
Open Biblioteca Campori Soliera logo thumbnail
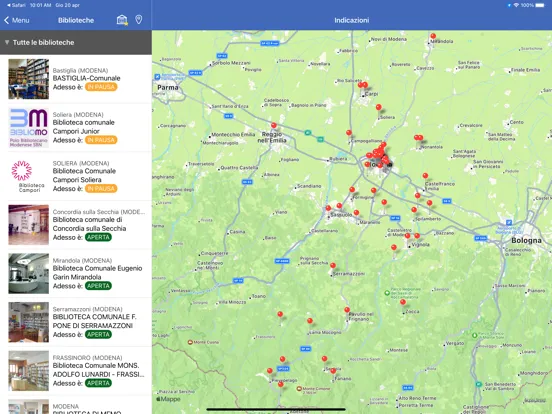(x=29, y=176)
